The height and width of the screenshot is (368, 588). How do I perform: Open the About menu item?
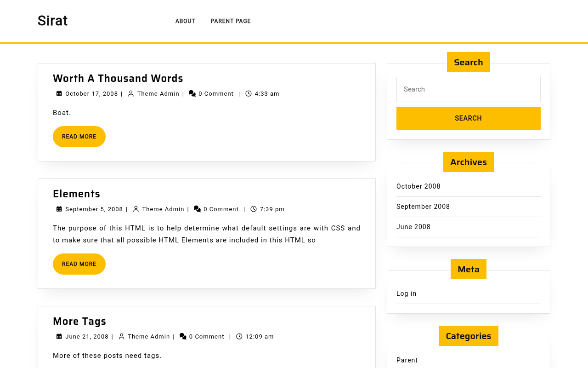click(x=185, y=21)
